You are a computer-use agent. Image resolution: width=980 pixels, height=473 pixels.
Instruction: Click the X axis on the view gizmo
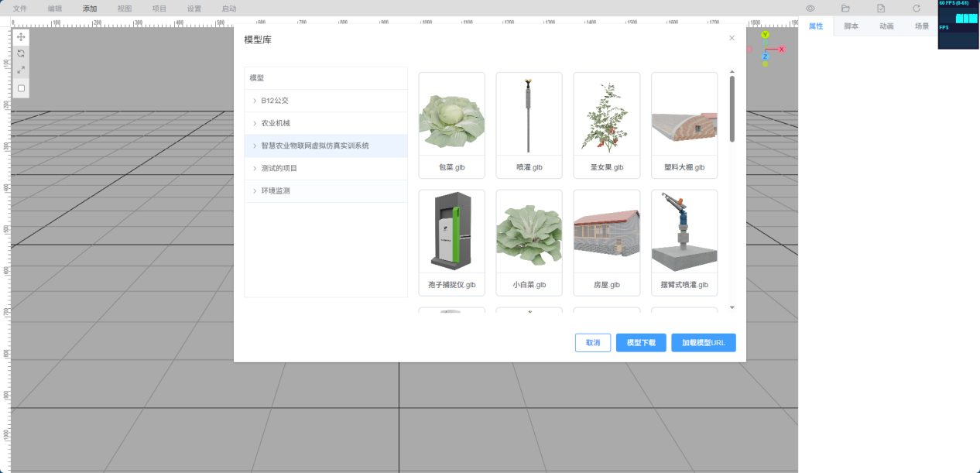(782, 50)
